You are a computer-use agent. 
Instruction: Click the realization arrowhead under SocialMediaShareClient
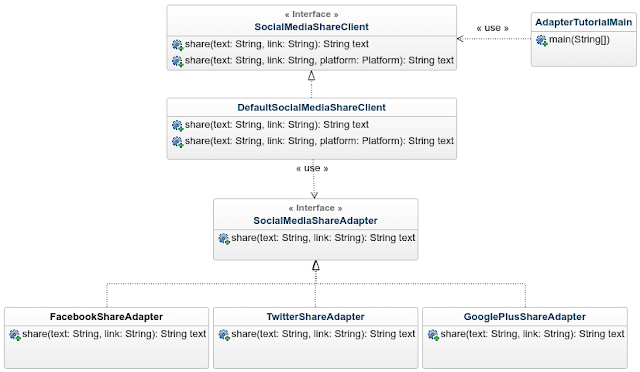tap(311, 76)
